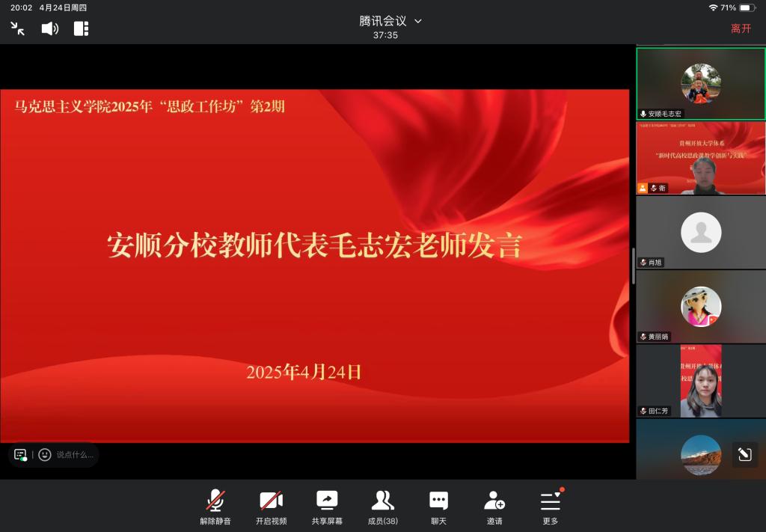Screen dimensions: 766x532
Task: Open the emoji picker smiley icon
Action: 44,455
